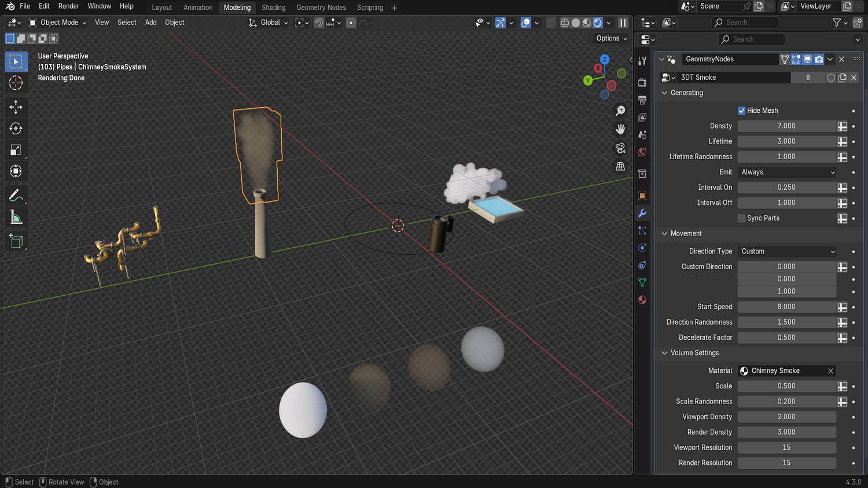Open the Render menu
The width and height of the screenshot is (868, 488).
pyautogui.click(x=69, y=6)
